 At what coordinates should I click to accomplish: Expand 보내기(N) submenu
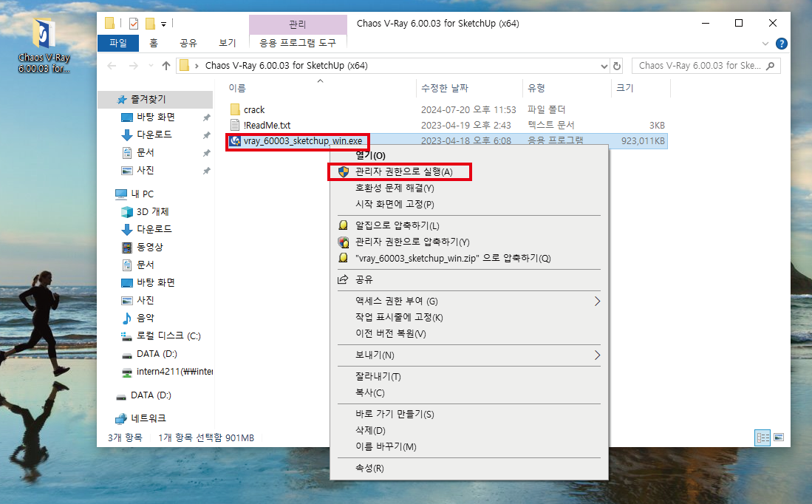[469, 355]
